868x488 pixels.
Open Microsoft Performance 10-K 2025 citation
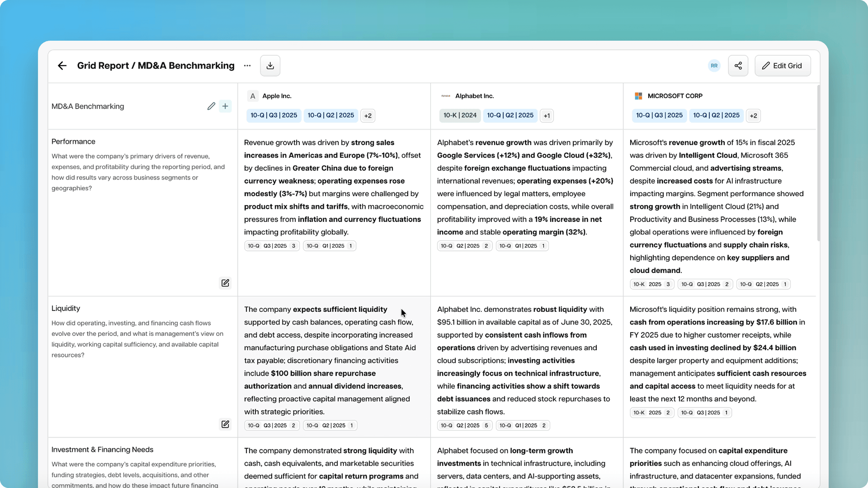[651, 284]
